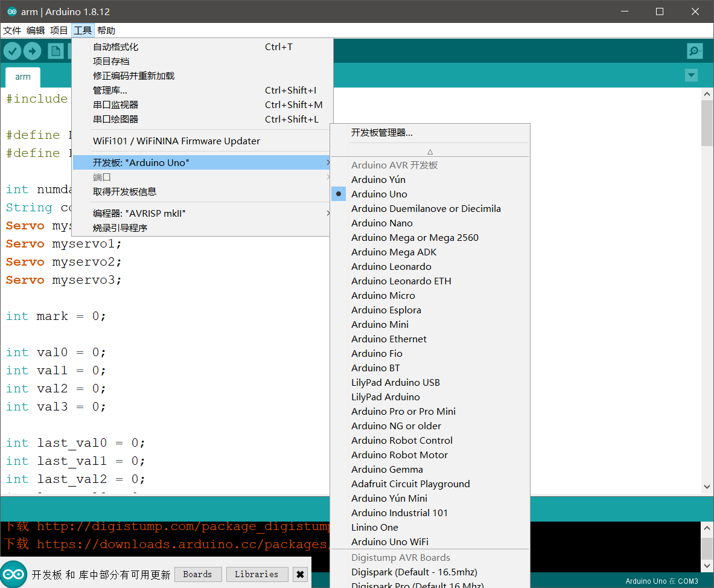Select Arduino Leonardo board
Viewport: 714px width, 588px height.
pos(430,266)
